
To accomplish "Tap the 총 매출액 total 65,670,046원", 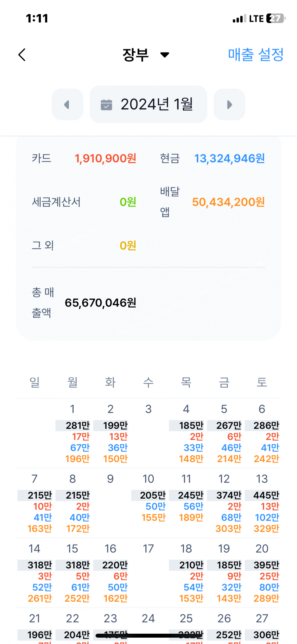I will [x=100, y=303].
